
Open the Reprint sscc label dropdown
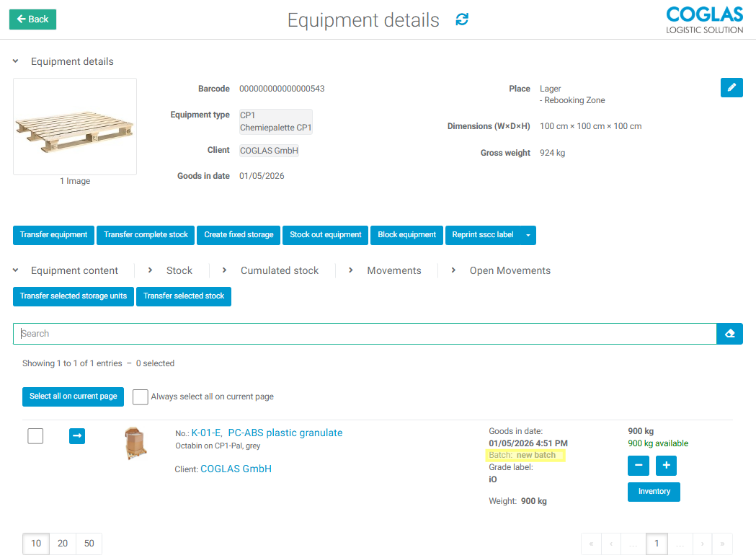click(x=528, y=235)
